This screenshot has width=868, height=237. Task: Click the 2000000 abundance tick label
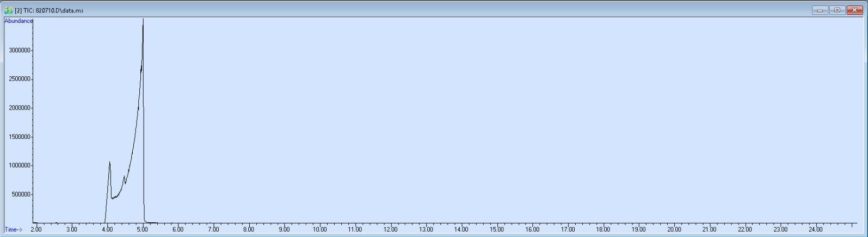pos(20,108)
